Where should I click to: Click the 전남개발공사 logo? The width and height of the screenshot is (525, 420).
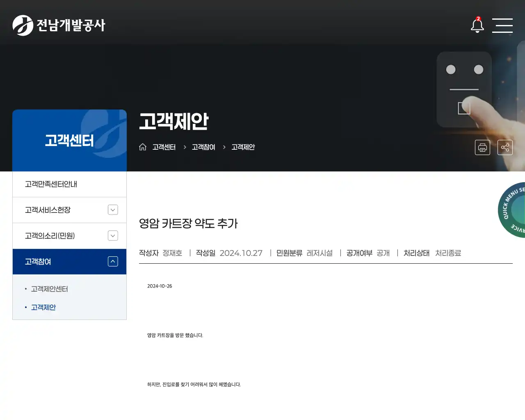click(59, 25)
